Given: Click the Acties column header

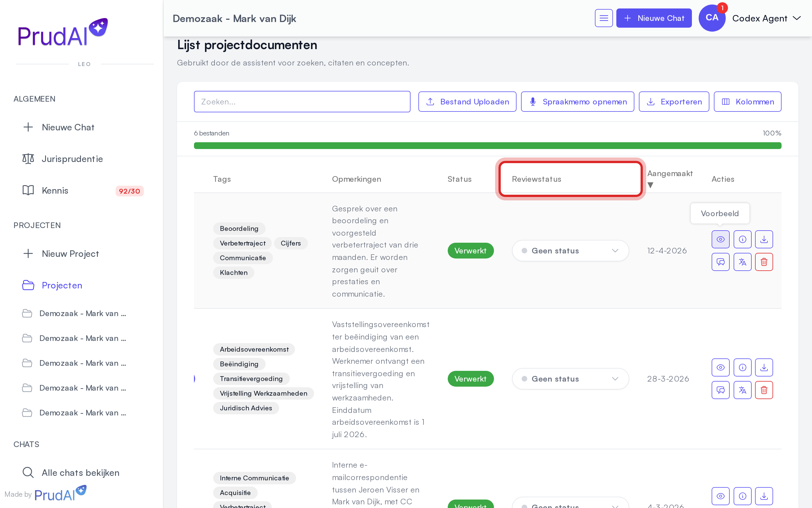Looking at the screenshot, I should click(723, 179).
